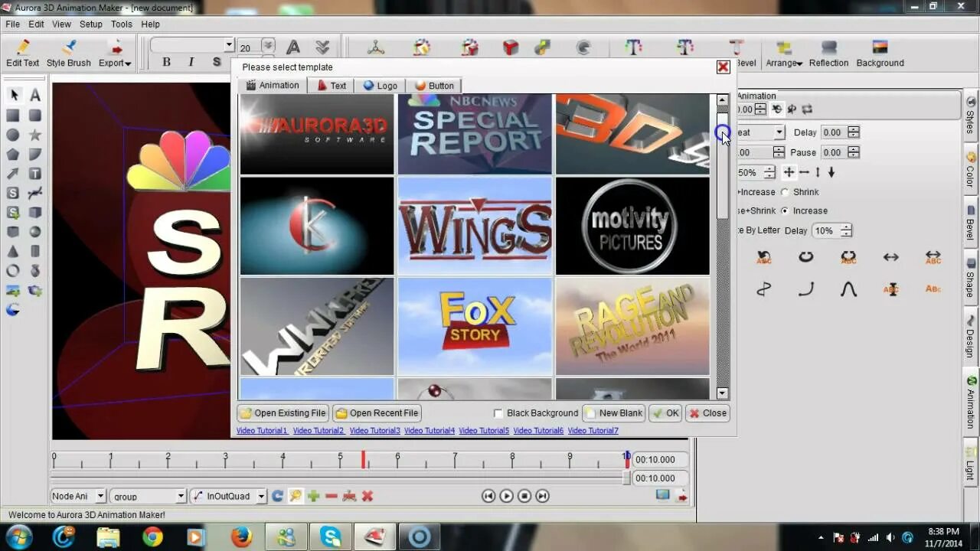This screenshot has height=551, width=980.
Task: Click the green add keyframe plus icon
Action: (x=313, y=496)
